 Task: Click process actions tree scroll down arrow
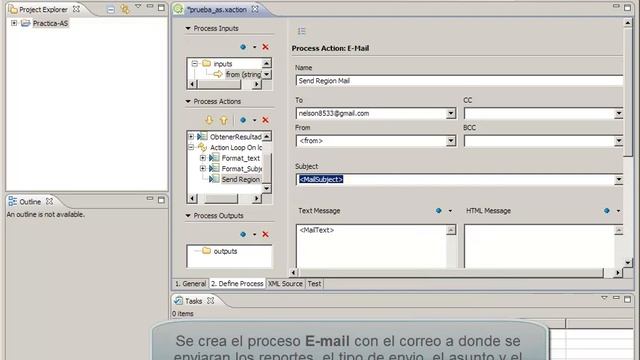(x=266, y=188)
